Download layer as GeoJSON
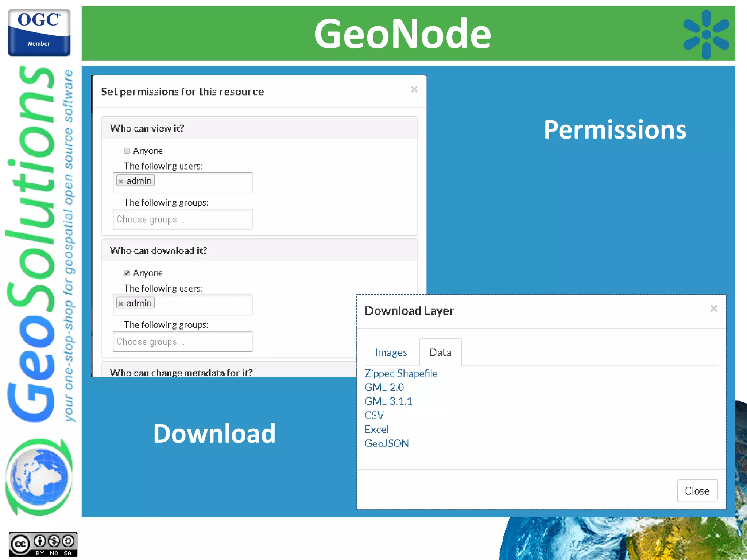 (387, 443)
